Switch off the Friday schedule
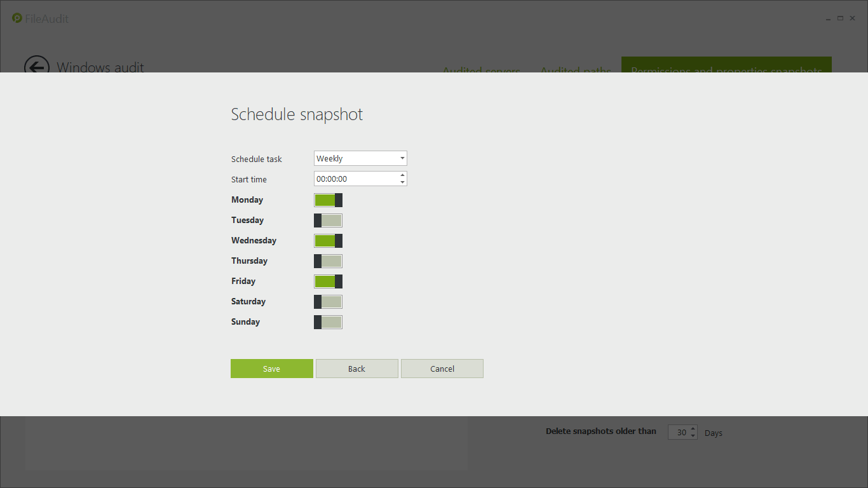The image size is (868, 488). coord(328,281)
